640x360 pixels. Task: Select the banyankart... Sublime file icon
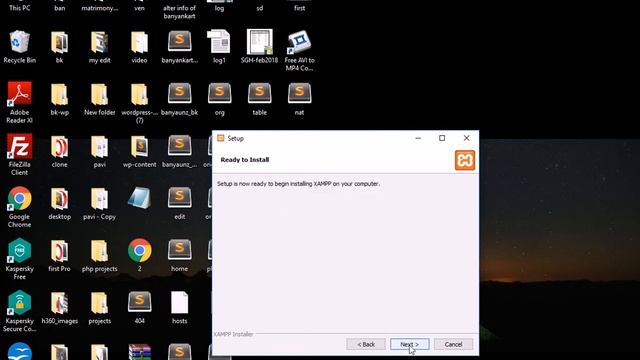click(180, 42)
